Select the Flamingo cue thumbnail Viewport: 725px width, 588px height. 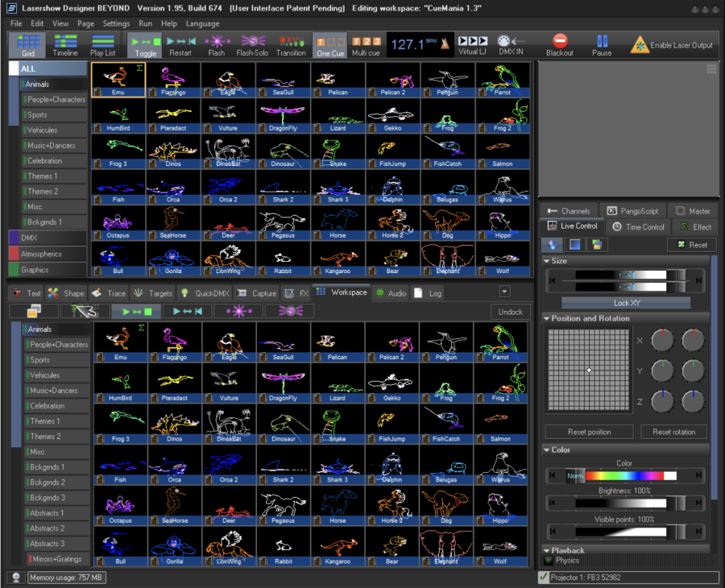(172, 79)
